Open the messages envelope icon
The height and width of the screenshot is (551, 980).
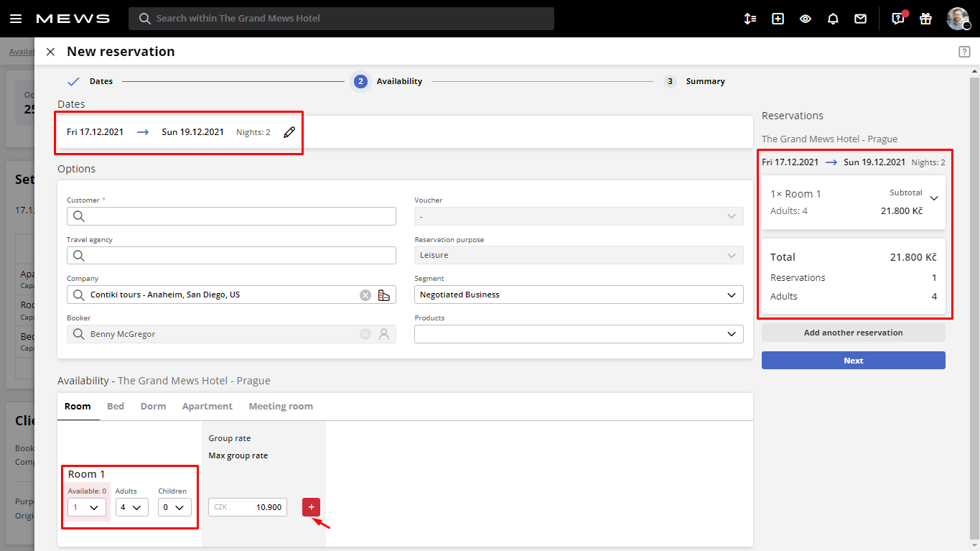(860, 18)
